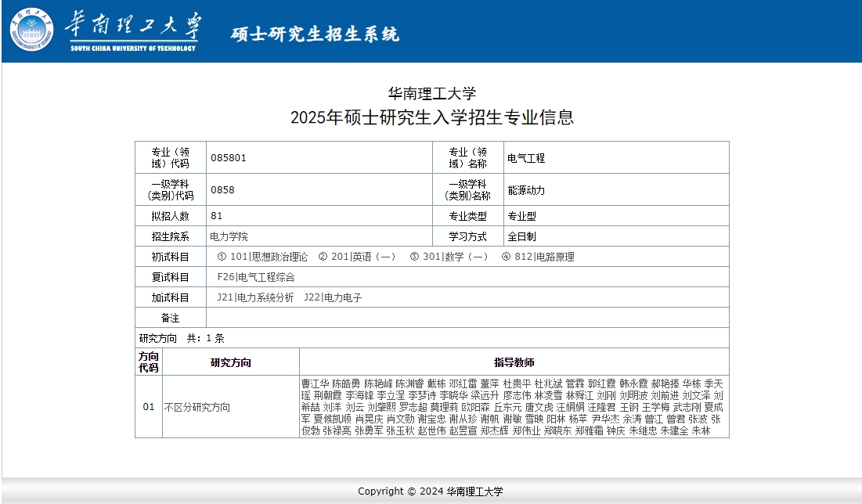Click advisor name 李梦诗
The width and height of the screenshot is (862, 504).
[x=422, y=395]
